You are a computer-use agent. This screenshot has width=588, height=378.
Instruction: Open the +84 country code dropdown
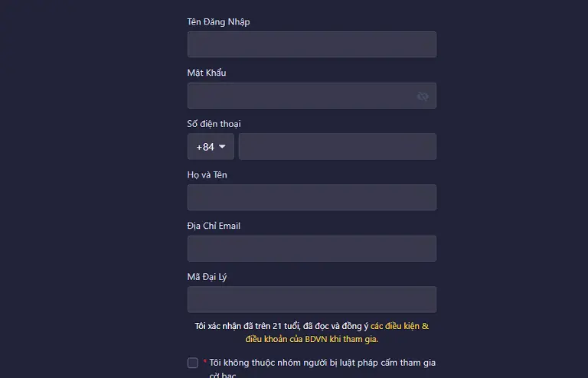[x=211, y=146]
